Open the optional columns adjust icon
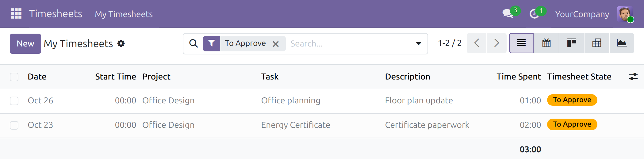Viewport: 644px width, 159px height. point(633,76)
